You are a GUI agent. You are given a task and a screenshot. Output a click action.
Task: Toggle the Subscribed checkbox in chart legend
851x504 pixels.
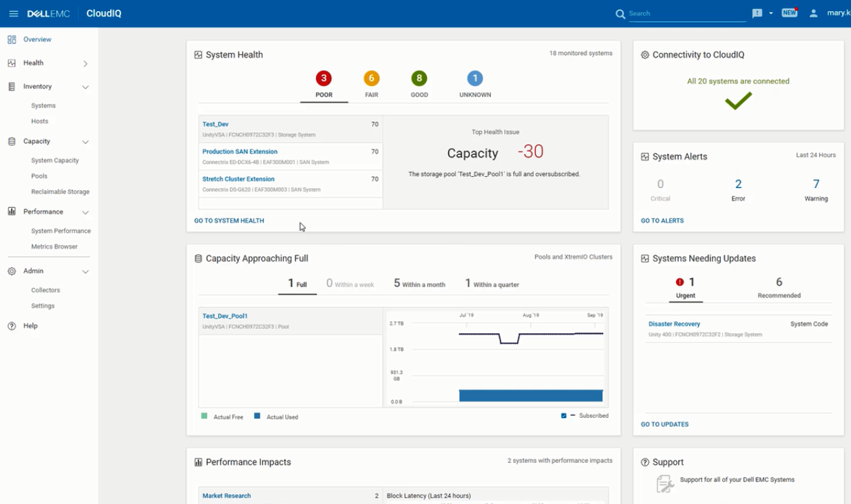pos(564,416)
